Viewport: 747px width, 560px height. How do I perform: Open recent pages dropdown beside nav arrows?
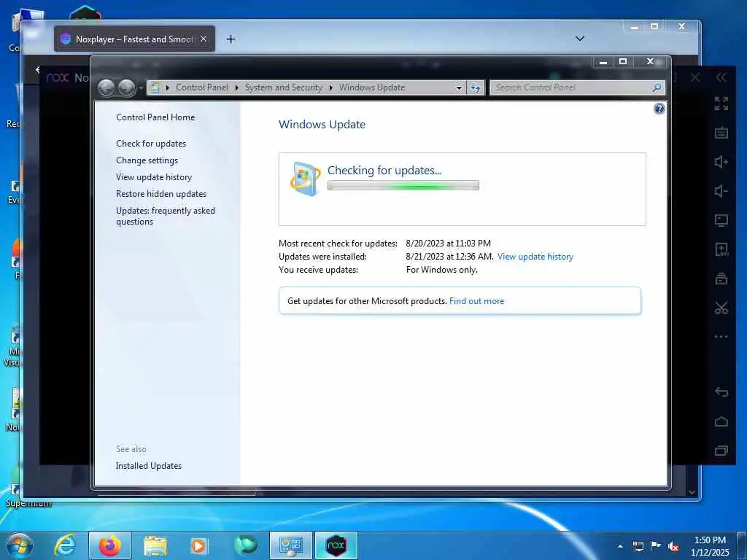pyautogui.click(x=141, y=88)
